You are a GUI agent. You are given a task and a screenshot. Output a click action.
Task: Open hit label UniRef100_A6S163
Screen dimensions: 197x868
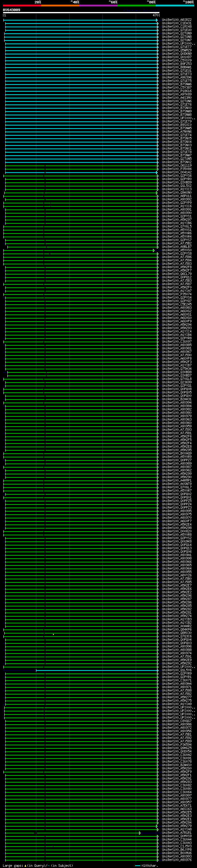(177, 809)
